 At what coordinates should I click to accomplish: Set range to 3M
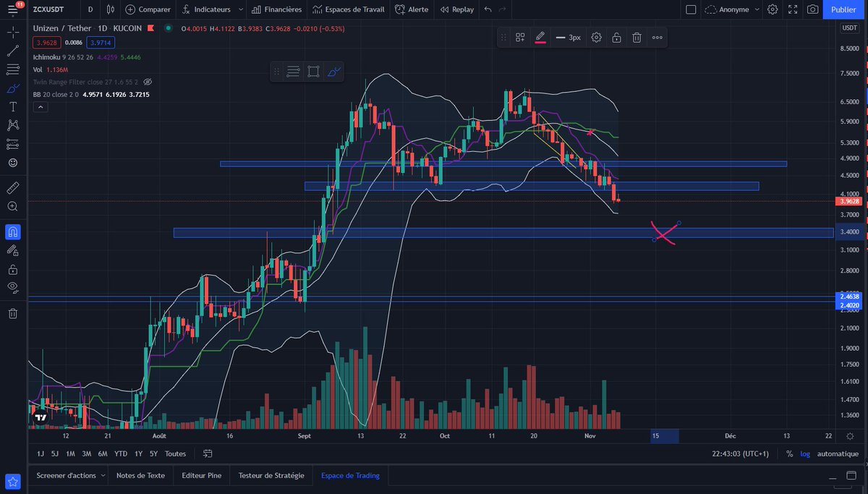coord(86,454)
